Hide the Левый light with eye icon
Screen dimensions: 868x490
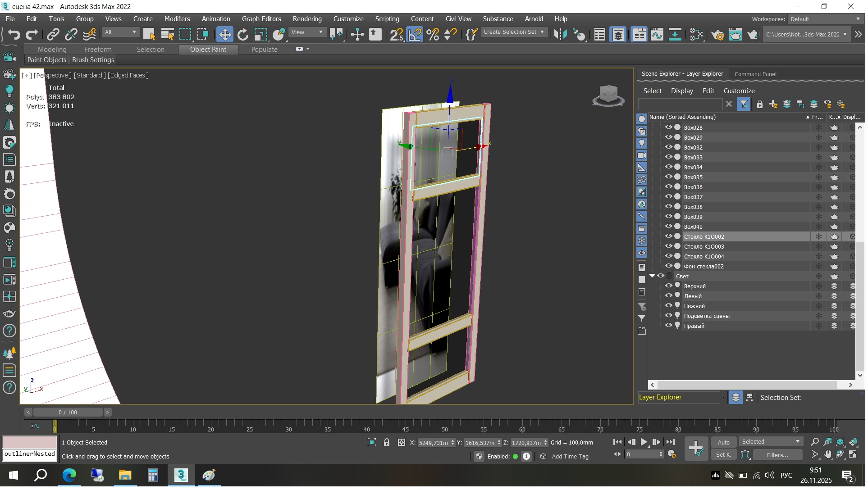pyautogui.click(x=669, y=296)
